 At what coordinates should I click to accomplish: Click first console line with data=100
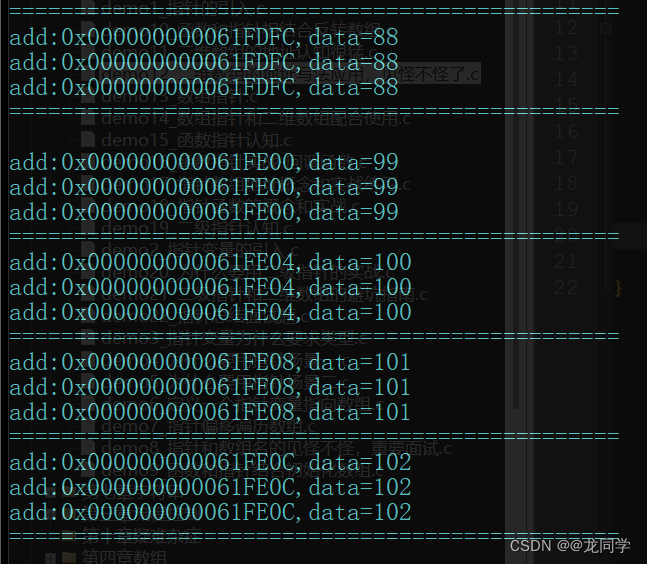pos(210,263)
